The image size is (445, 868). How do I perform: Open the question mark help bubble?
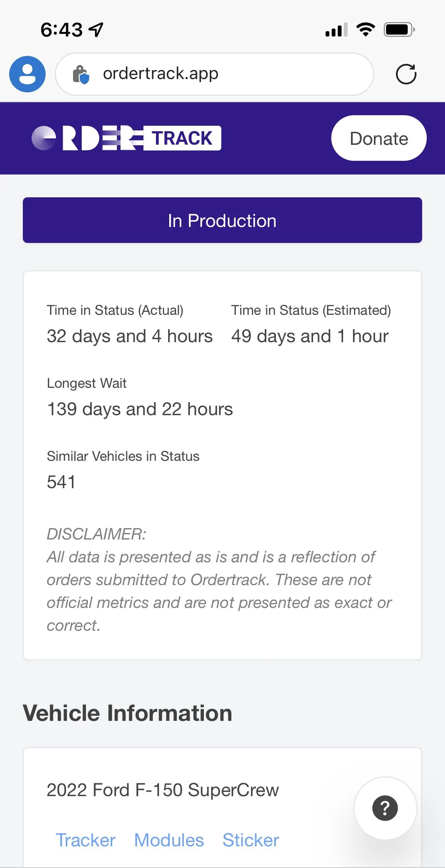pos(385,808)
